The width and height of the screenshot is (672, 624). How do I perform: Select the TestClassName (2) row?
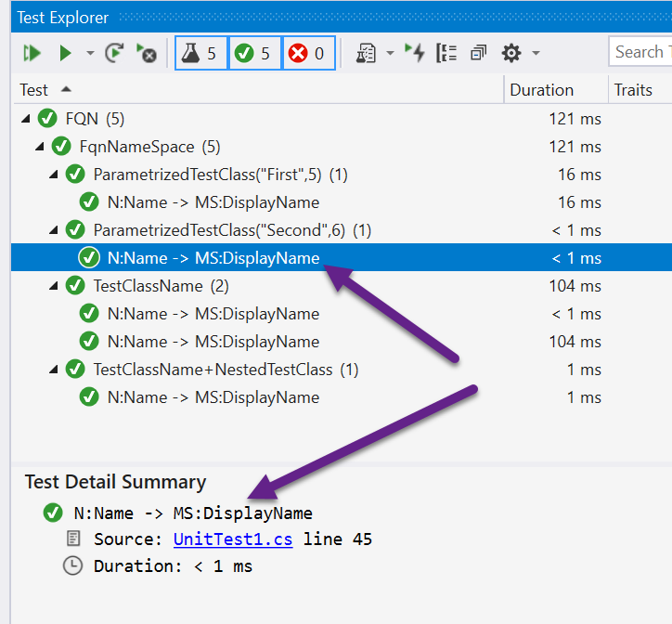[342, 286]
